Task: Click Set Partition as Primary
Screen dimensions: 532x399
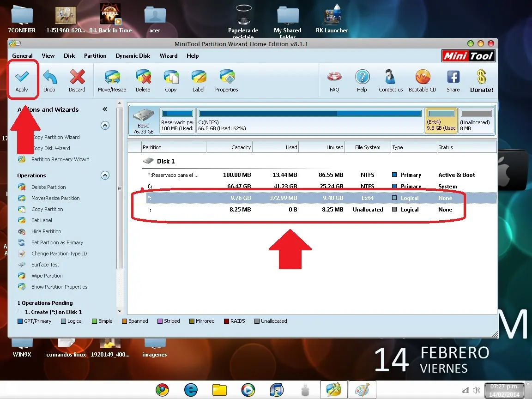Action: point(57,242)
